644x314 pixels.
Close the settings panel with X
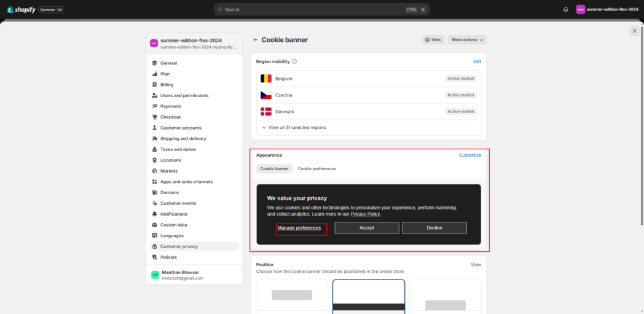pos(634,31)
